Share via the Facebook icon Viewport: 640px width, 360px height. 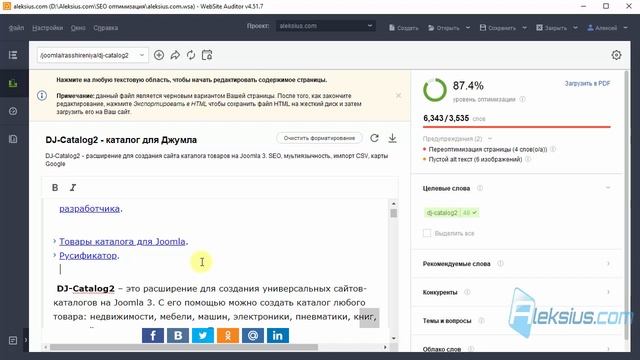[153, 336]
